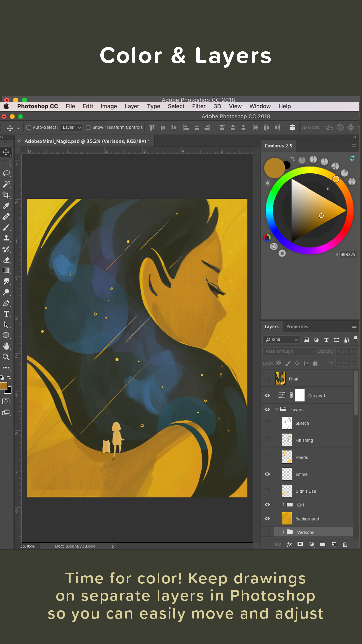Hide the Emme layer
362x644 pixels.
(x=267, y=474)
